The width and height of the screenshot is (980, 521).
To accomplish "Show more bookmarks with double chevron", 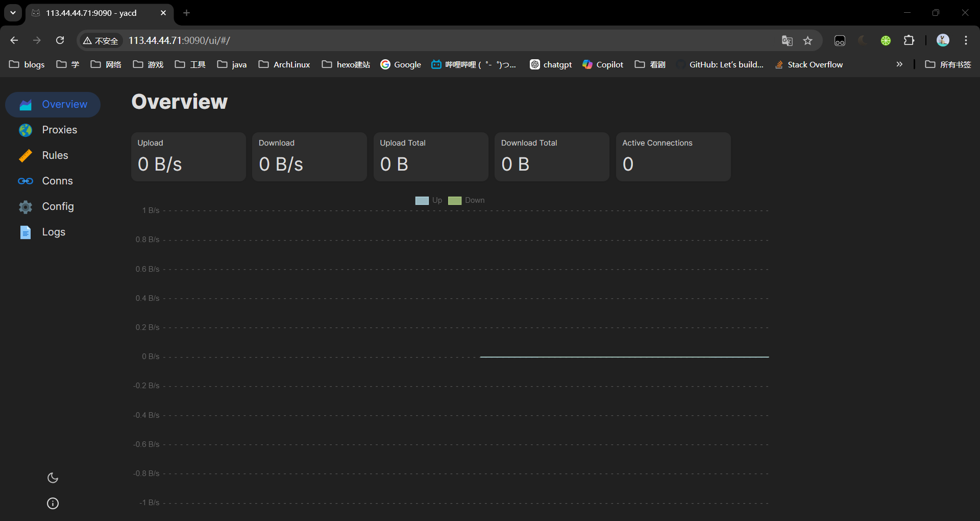I will coord(899,64).
